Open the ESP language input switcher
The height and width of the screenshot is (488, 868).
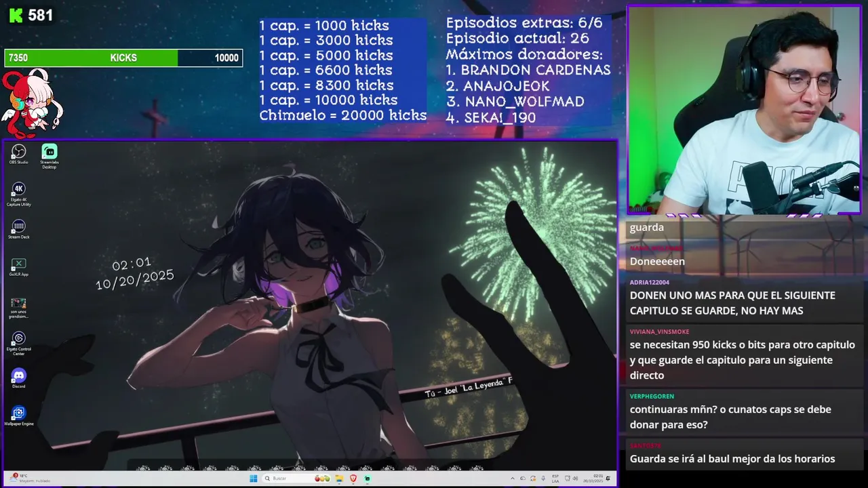[555, 479]
